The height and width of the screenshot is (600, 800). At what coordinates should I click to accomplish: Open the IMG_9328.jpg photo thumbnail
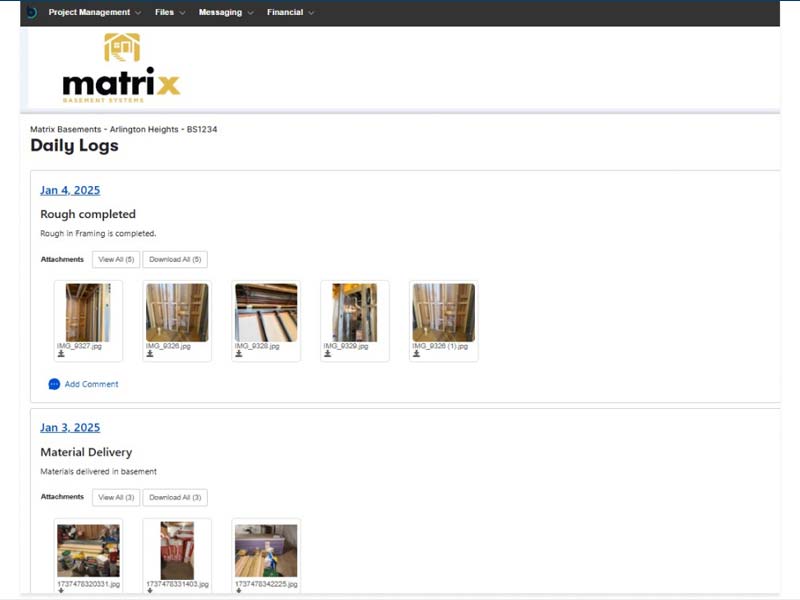pos(266,313)
